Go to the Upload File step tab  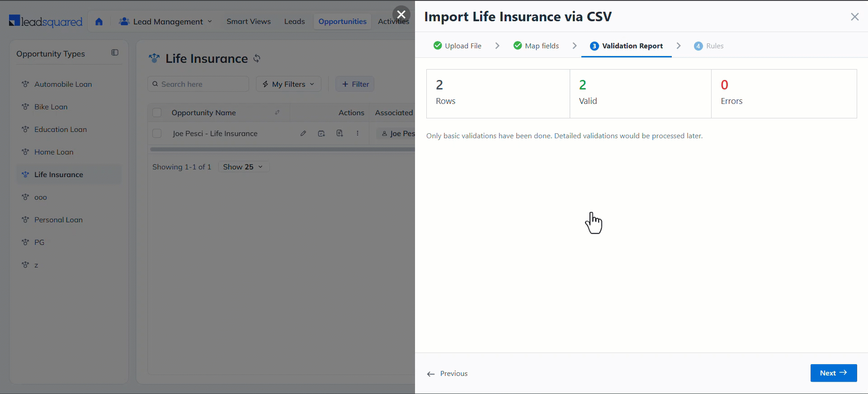coord(457,46)
